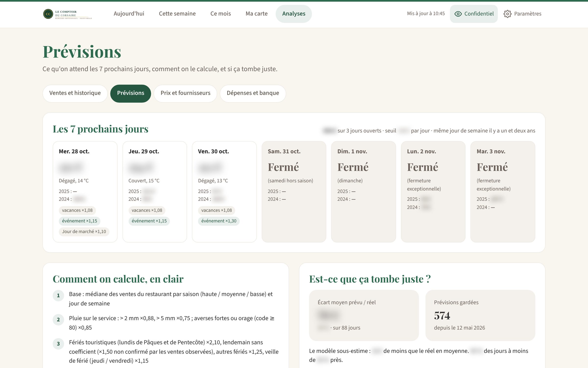
Task: Select the Prévisions pill tab
Action: tap(131, 93)
